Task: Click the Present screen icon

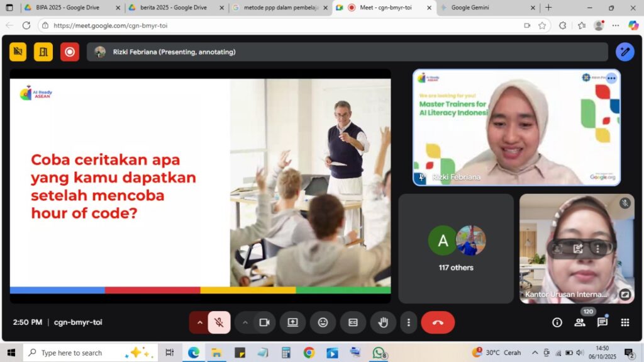Action: click(x=292, y=322)
